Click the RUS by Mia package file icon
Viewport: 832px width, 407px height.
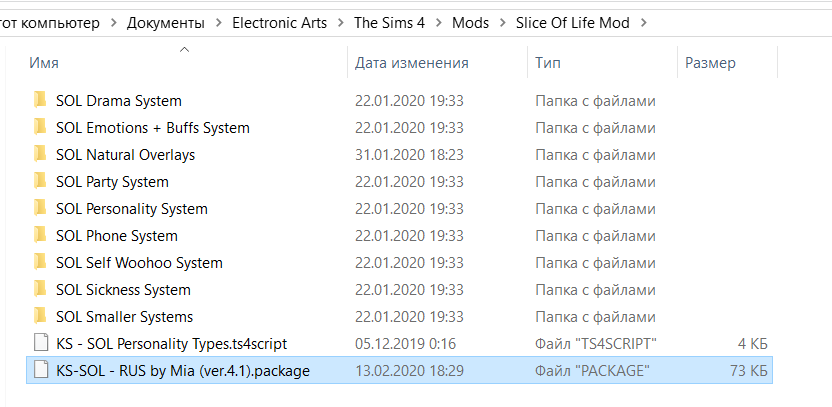(41, 370)
